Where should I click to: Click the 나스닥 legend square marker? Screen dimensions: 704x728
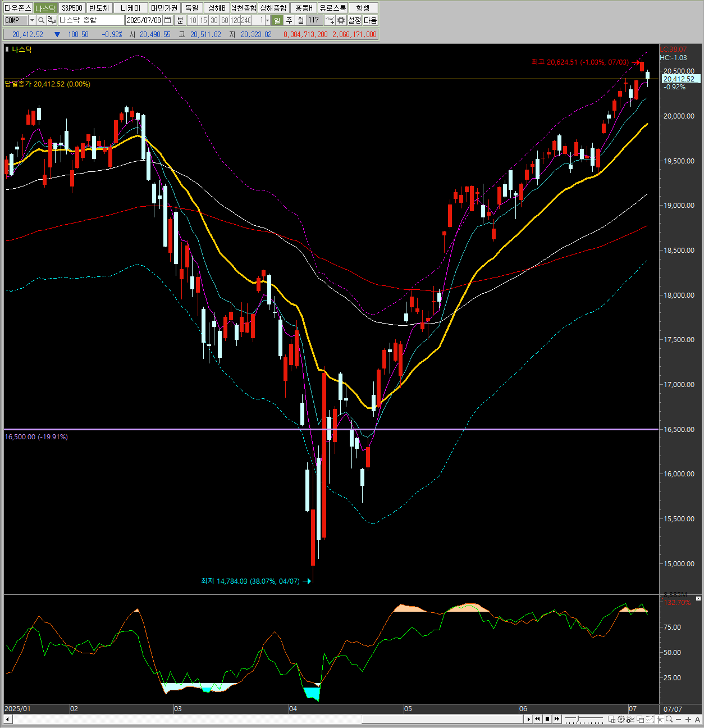tap(7, 49)
